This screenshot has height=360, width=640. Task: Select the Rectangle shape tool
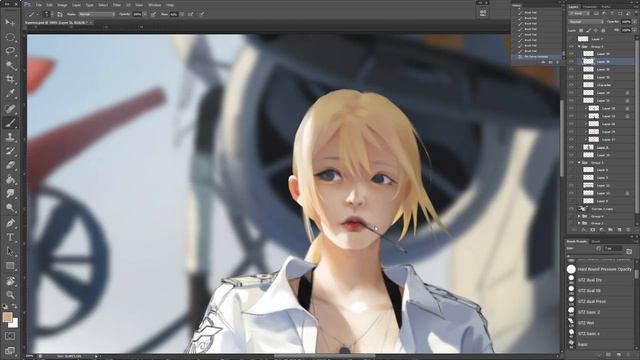coord(10,266)
